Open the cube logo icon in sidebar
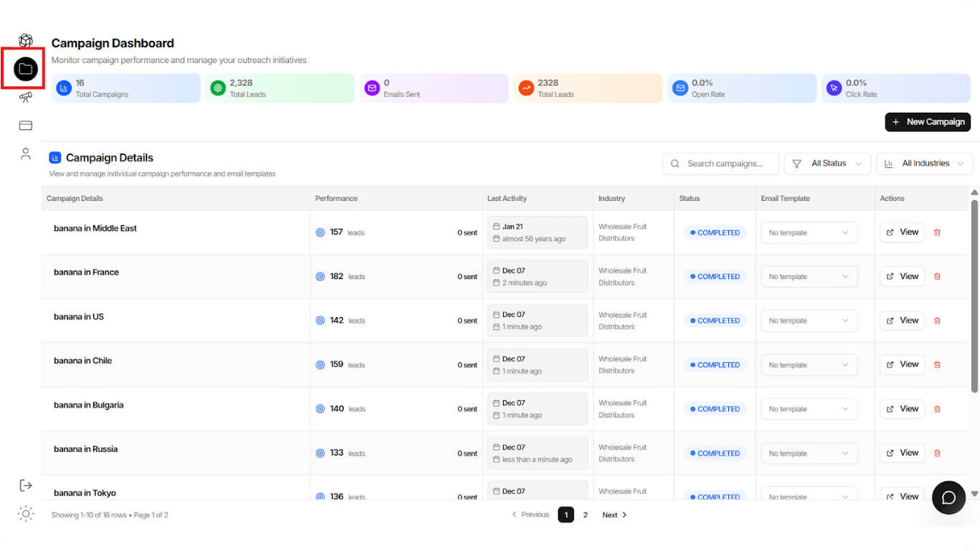980x551 pixels. (x=26, y=41)
